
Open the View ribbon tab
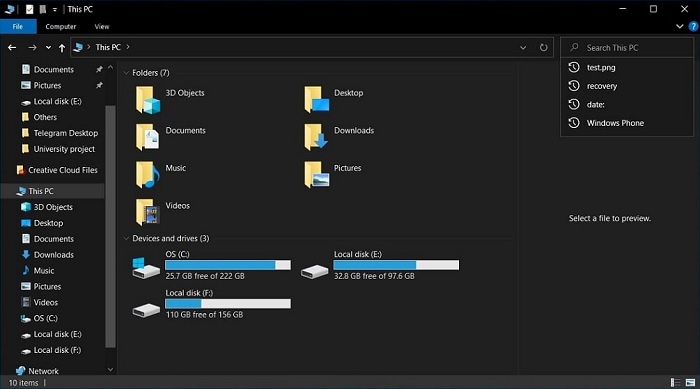pyautogui.click(x=102, y=26)
